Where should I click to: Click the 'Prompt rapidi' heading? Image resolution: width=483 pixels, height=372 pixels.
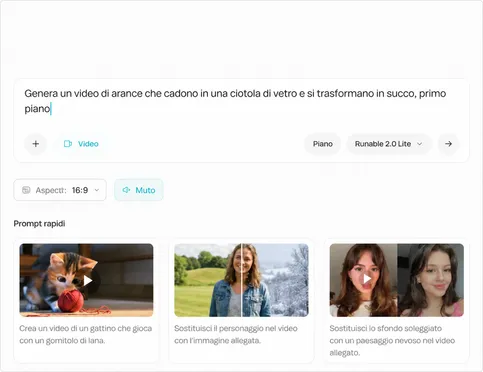pos(39,223)
